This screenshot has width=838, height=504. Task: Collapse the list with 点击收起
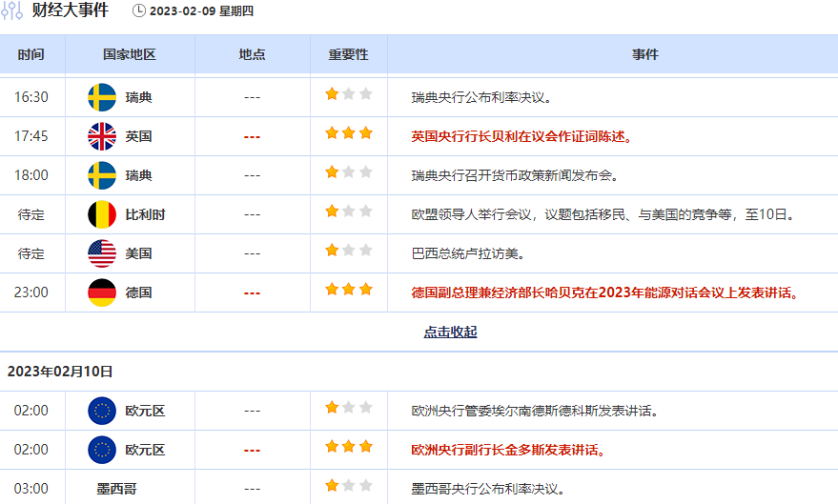pyautogui.click(x=450, y=332)
